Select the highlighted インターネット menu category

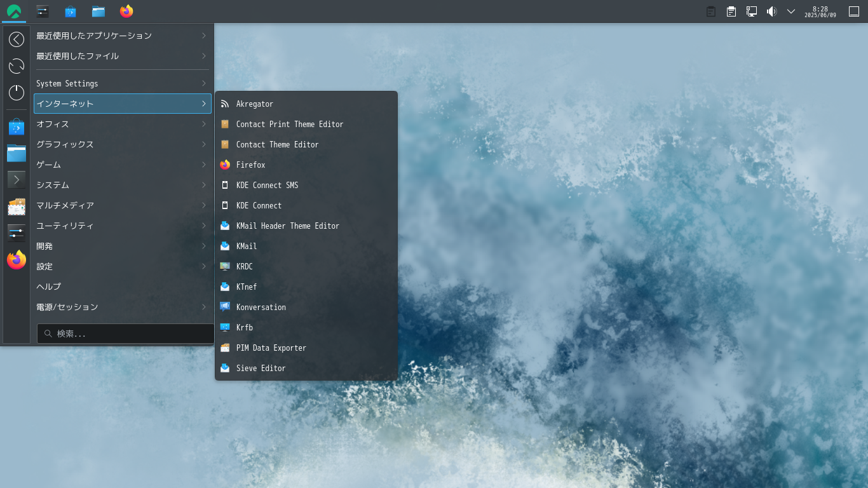[123, 104]
